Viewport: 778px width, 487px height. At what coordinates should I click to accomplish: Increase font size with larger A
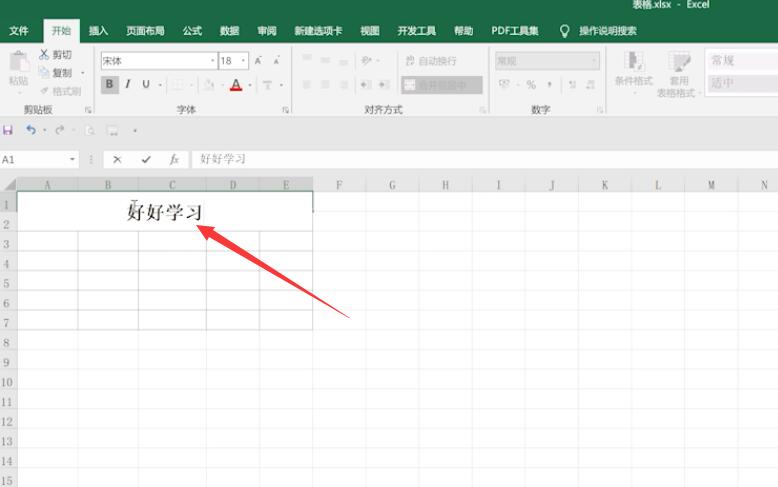[x=258, y=61]
